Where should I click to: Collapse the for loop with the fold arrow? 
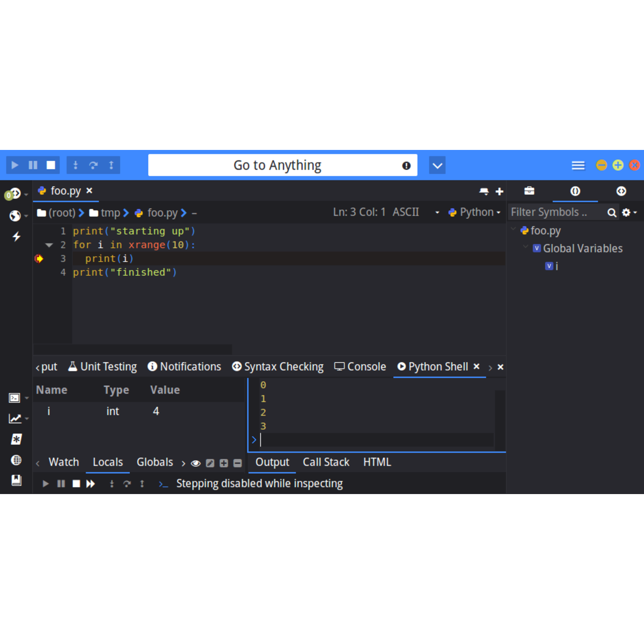pos(49,245)
